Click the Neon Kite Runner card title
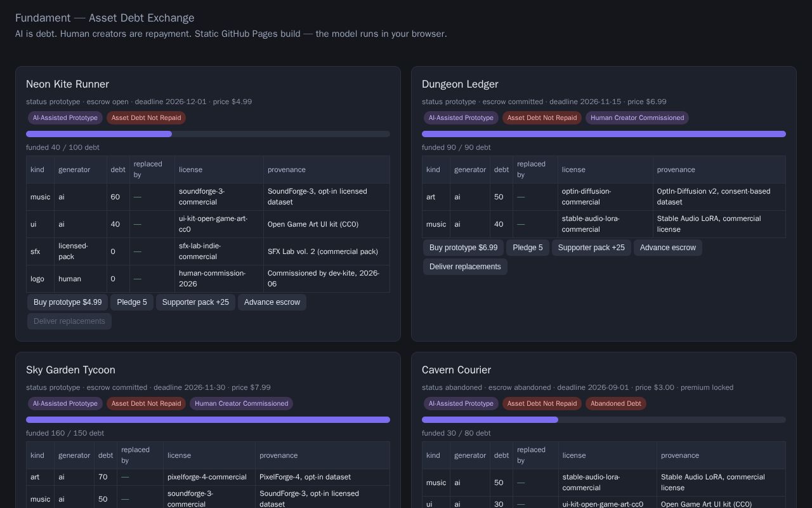The height and width of the screenshot is (508, 812). pos(68,84)
